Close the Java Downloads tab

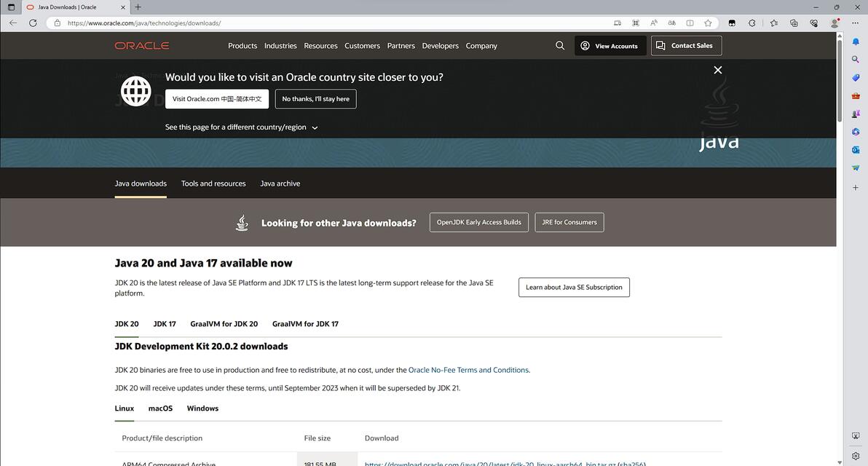[x=123, y=7]
